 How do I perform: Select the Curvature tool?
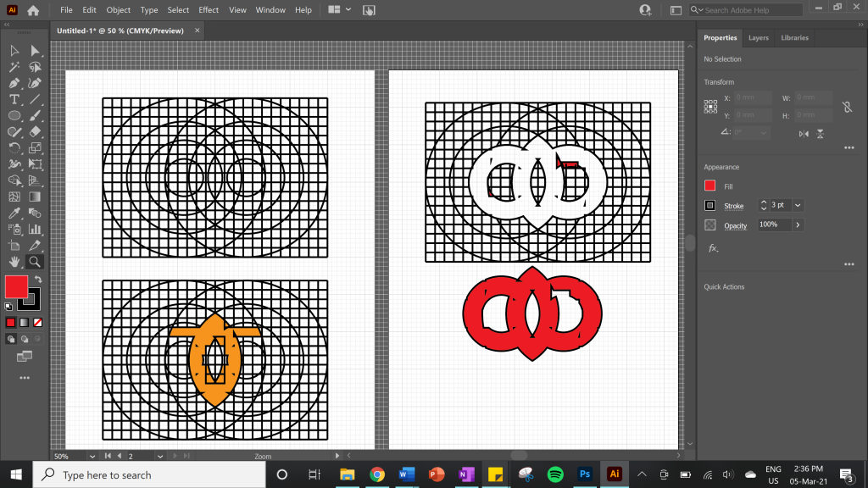click(x=35, y=84)
